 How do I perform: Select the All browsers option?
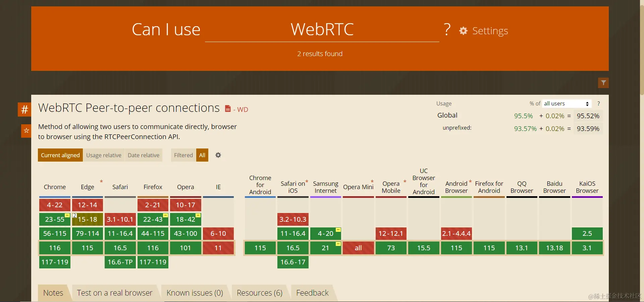click(202, 155)
